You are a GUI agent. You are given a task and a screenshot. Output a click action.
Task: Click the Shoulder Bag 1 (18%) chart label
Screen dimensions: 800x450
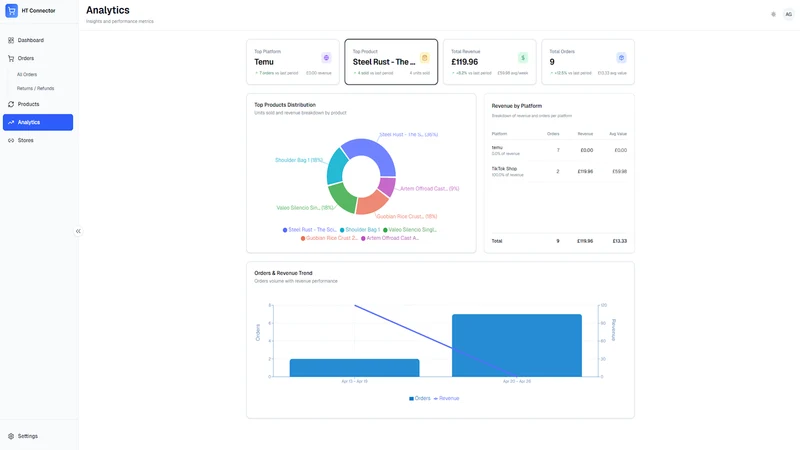coord(299,160)
